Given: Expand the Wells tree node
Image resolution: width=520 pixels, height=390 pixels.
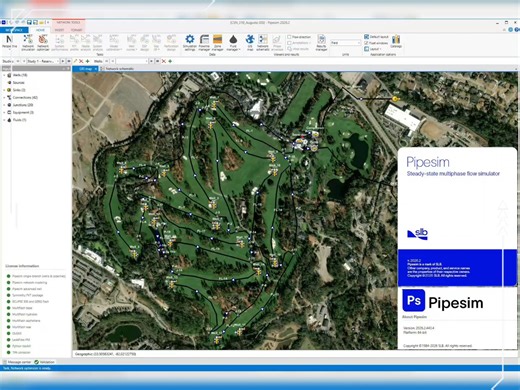Looking at the screenshot, I should click(x=4, y=75).
